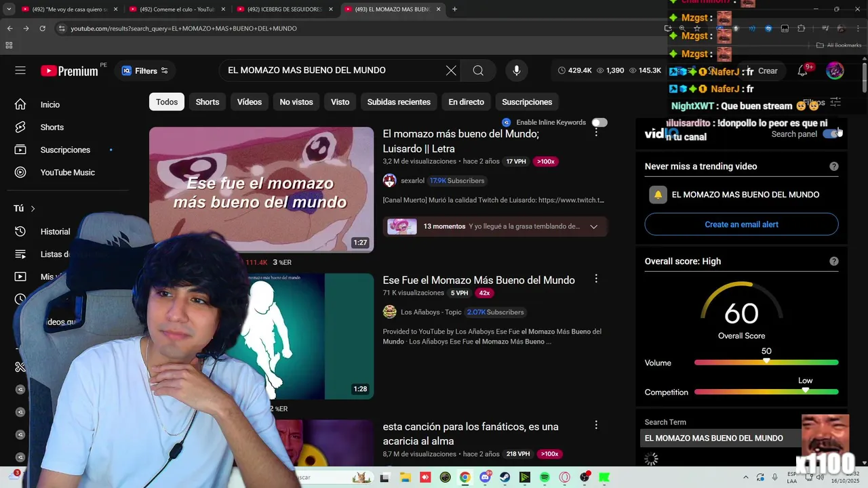Image resolution: width=868 pixels, height=488 pixels.
Task: Open the YouTube hamburger guide menu
Action: (x=20, y=70)
